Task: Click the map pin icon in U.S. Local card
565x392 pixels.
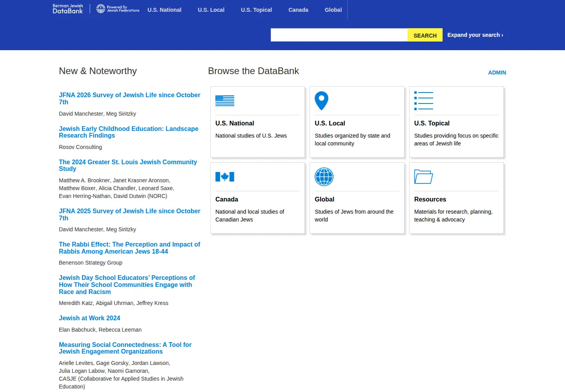Action: click(321, 101)
